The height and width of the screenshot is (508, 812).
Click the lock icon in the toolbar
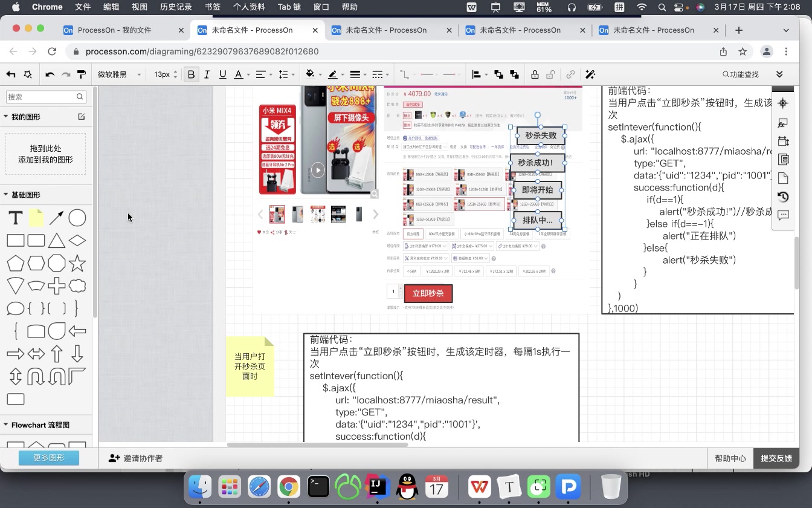[x=535, y=74]
